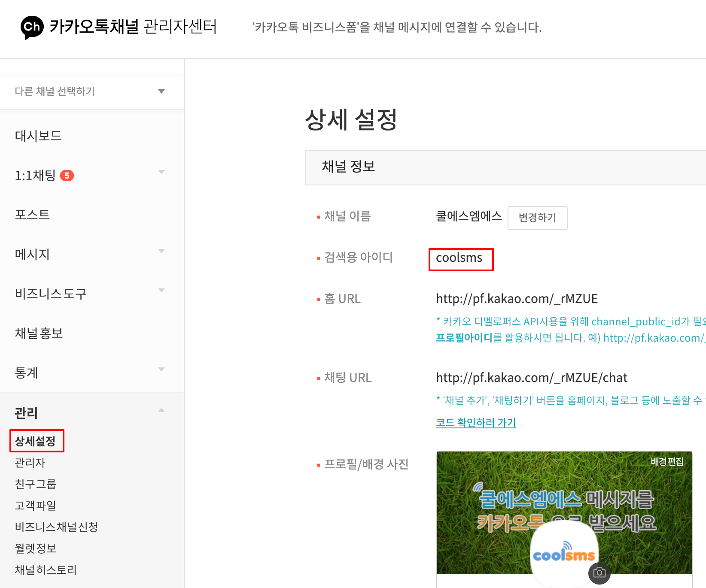This screenshot has height=588, width=706.
Task: Go to 채널 홍보 menu
Action: (x=39, y=333)
